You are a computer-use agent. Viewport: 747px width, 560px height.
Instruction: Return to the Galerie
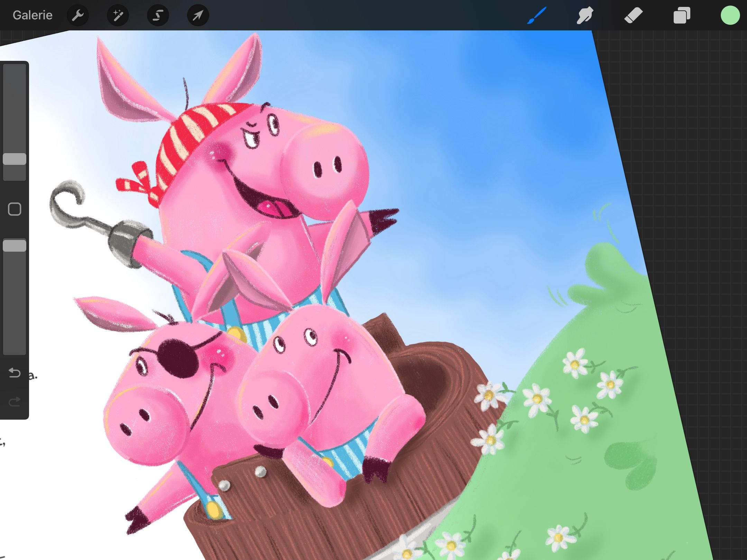pyautogui.click(x=33, y=15)
